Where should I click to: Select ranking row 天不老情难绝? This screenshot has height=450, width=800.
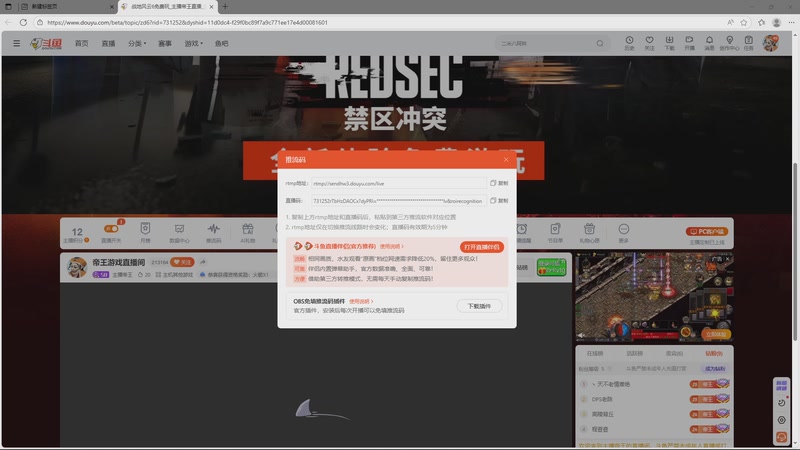click(x=654, y=384)
